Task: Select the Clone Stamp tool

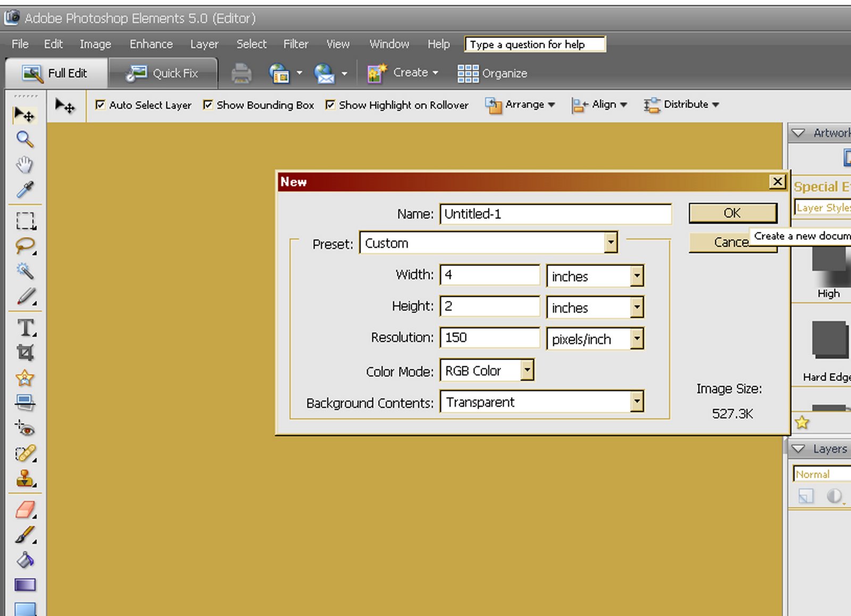Action: coord(25,479)
